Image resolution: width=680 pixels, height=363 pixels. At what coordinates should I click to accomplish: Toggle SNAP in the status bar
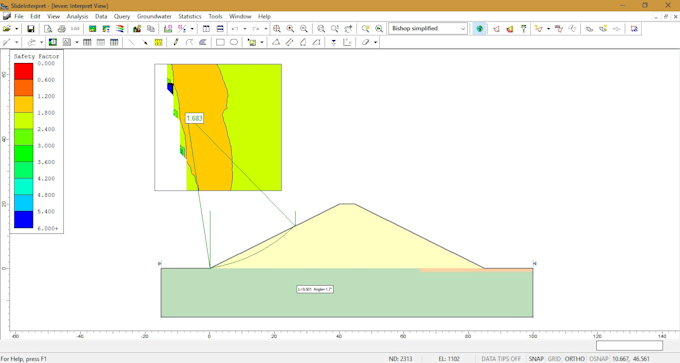(536, 359)
